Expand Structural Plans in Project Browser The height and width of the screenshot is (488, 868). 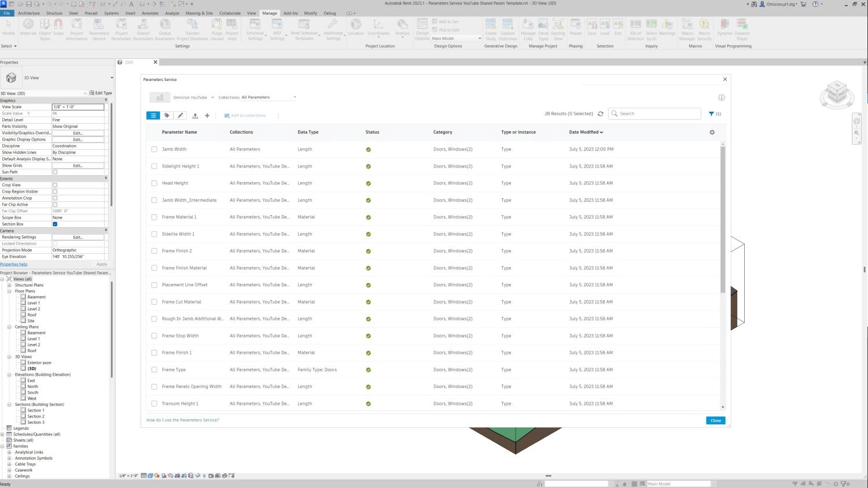[9, 285]
